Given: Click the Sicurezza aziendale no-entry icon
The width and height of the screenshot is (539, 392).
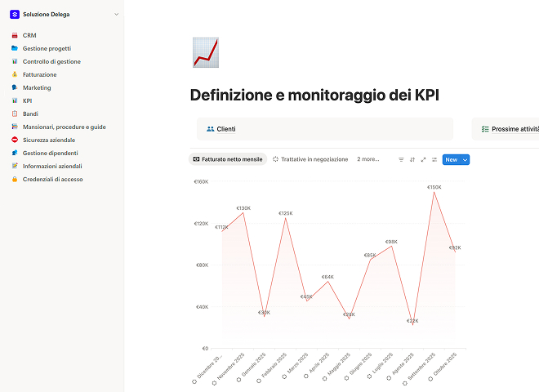Looking at the screenshot, I should [x=15, y=140].
